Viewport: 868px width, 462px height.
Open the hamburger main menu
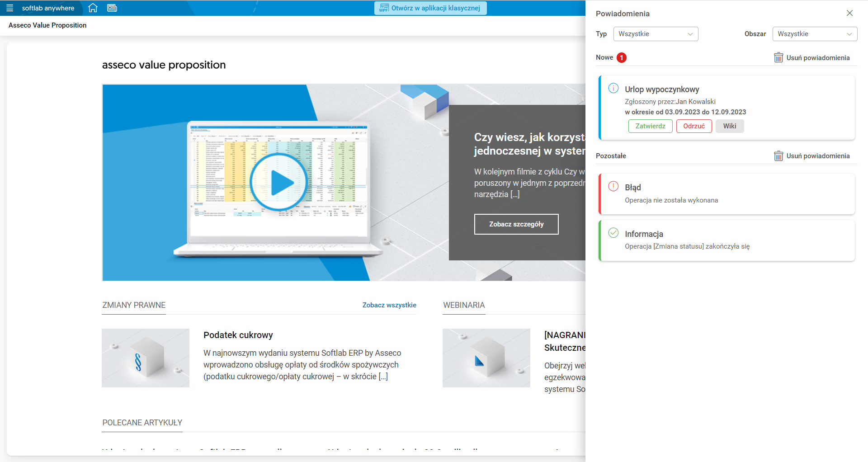tap(9, 8)
